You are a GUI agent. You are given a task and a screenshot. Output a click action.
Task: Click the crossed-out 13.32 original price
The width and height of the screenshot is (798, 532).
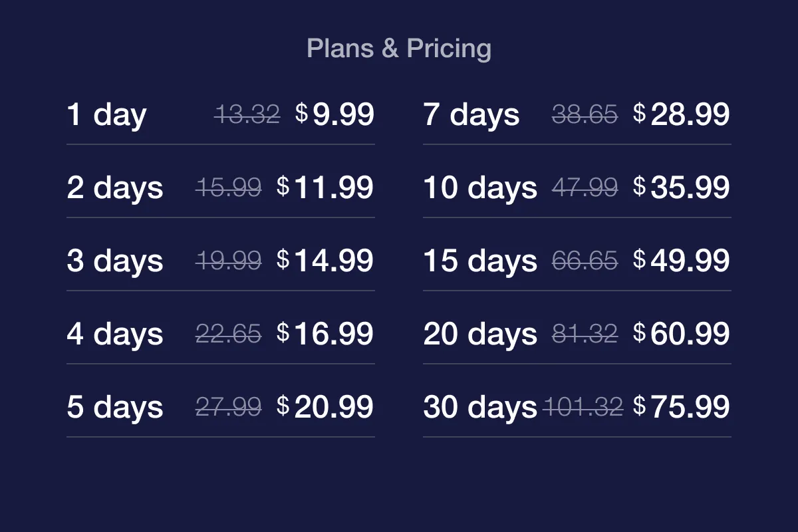247,115
